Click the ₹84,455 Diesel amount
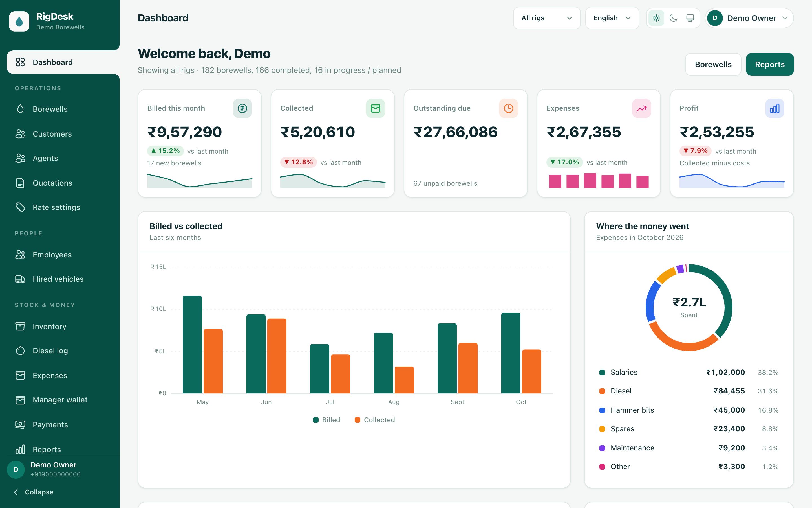This screenshot has width=812, height=508. pyautogui.click(x=729, y=391)
